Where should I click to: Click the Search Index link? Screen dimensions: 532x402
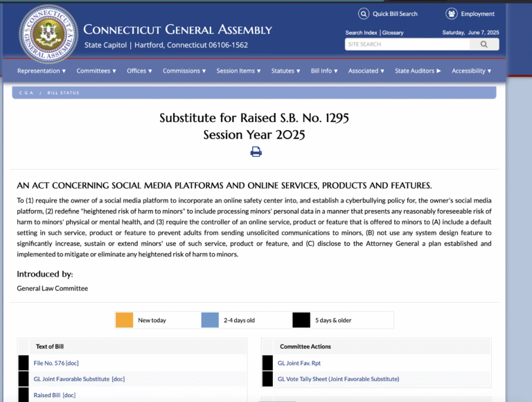tap(361, 33)
